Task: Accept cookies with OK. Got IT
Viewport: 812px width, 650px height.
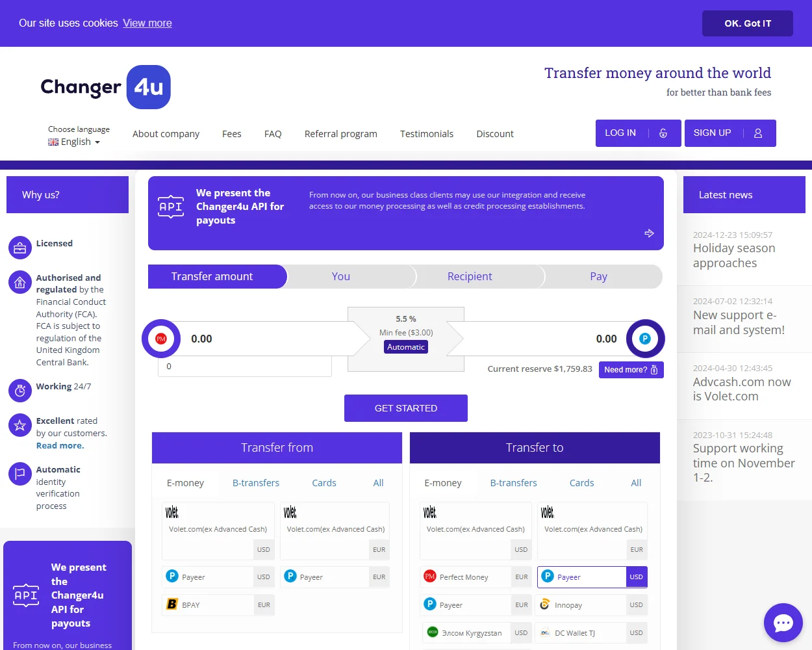Action: coord(748,23)
